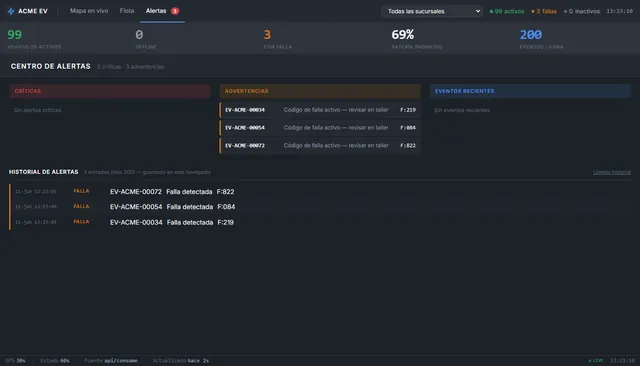
Task: Click fault code F:219 in warnings
Action: click(x=408, y=110)
